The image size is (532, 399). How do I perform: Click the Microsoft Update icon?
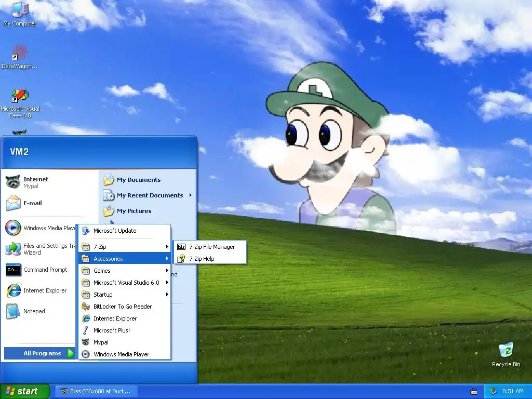pos(86,231)
